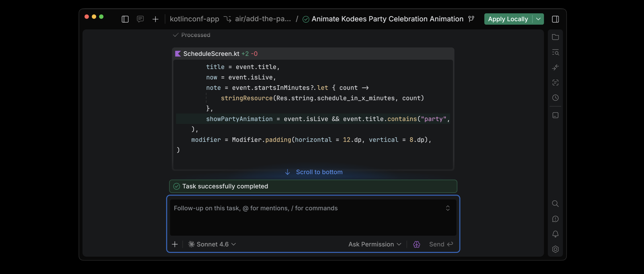The image size is (644, 274).
Task: Open settings with the hexagon gear icon
Action: pyautogui.click(x=555, y=249)
